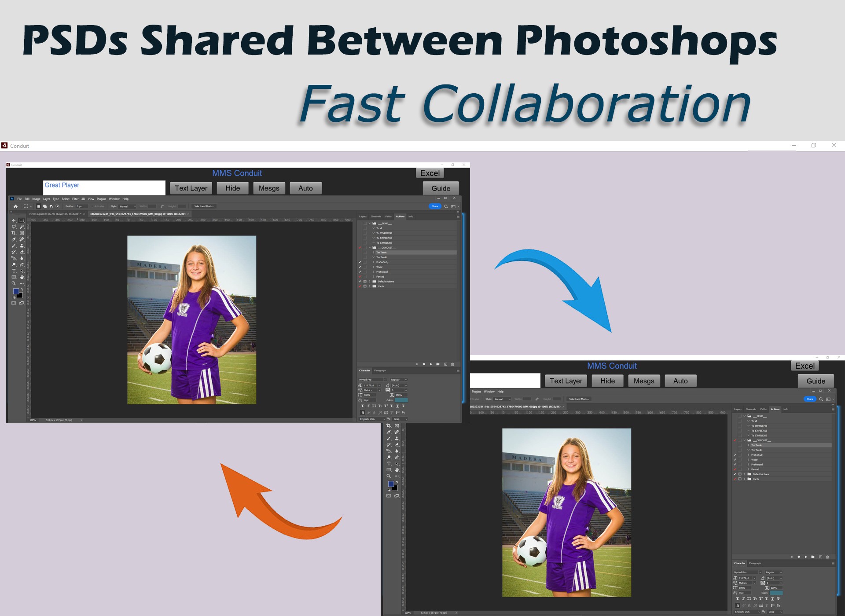This screenshot has width=845, height=616.
Task: Select the Crop tool in upper window
Action: (14, 233)
